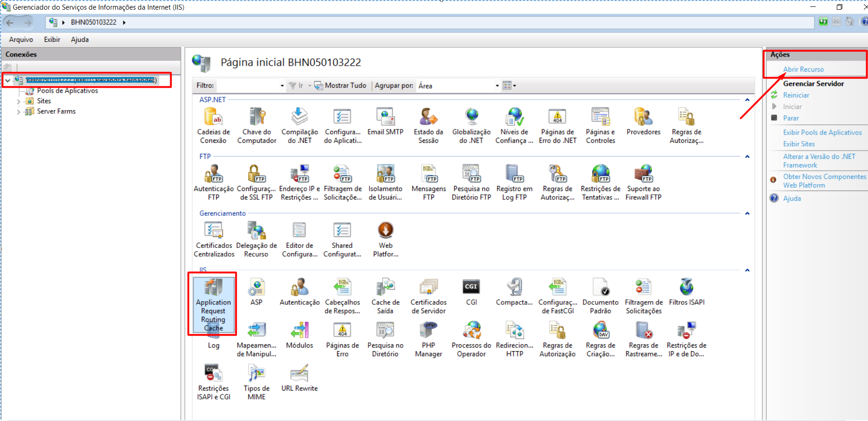Open Documento Padrão feature
This screenshot has width=868, height=421.
tap(601, 297)
